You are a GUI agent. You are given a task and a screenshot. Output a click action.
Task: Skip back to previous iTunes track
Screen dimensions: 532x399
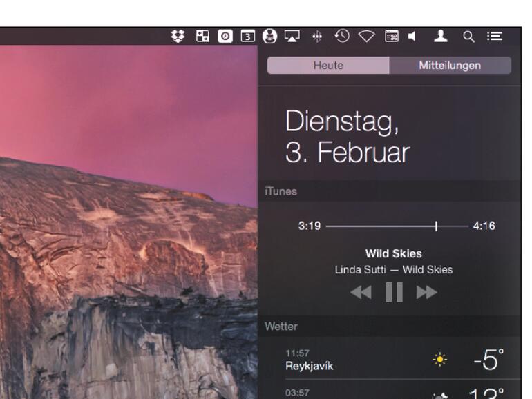point(361,292)
